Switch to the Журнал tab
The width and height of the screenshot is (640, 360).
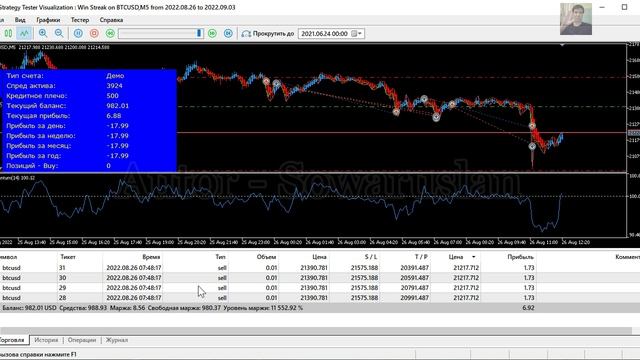117,340
